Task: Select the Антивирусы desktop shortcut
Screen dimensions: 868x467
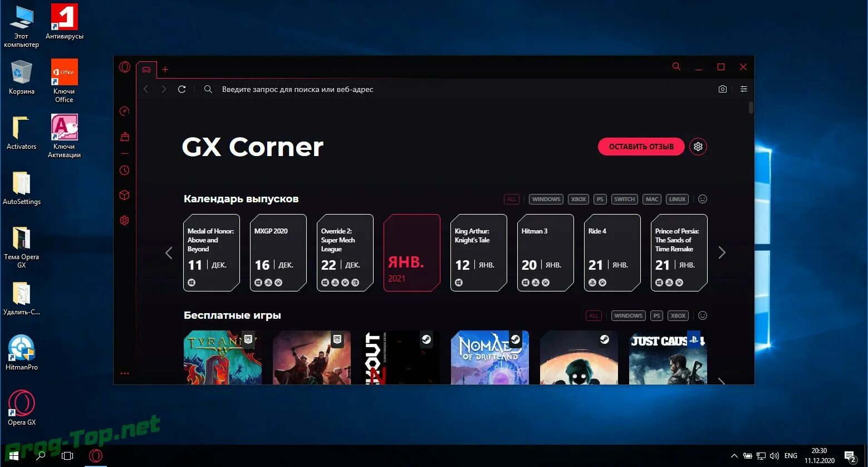Action: click(x=65, y=22)
